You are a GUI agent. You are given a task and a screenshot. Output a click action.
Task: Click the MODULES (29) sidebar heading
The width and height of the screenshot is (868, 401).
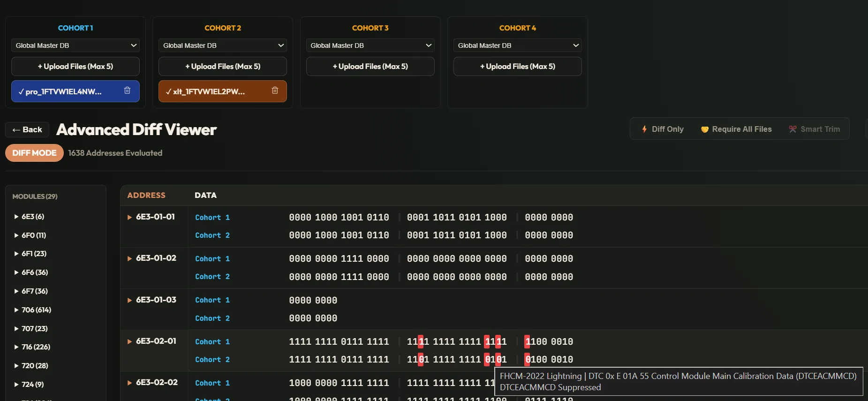click(35, 197)
